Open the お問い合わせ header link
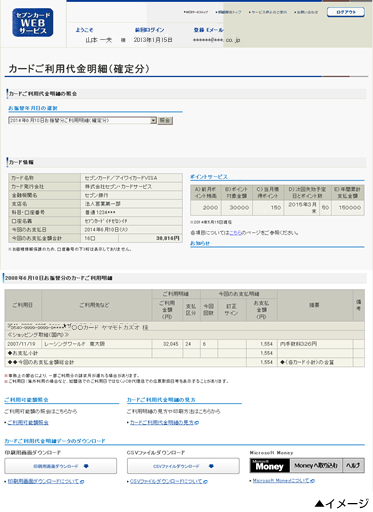This screenshot has width=373, height=512. click(306, 12)
